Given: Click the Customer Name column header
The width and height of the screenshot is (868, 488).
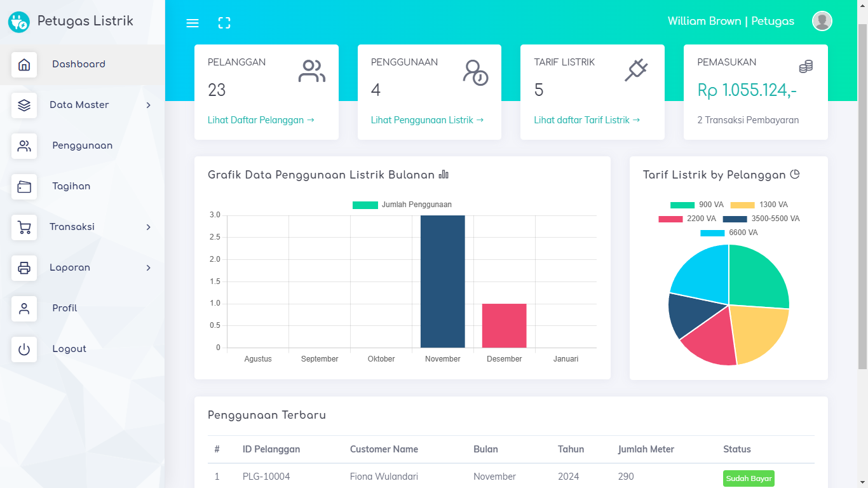Looking at the screenshot, I should coord(384,449).
